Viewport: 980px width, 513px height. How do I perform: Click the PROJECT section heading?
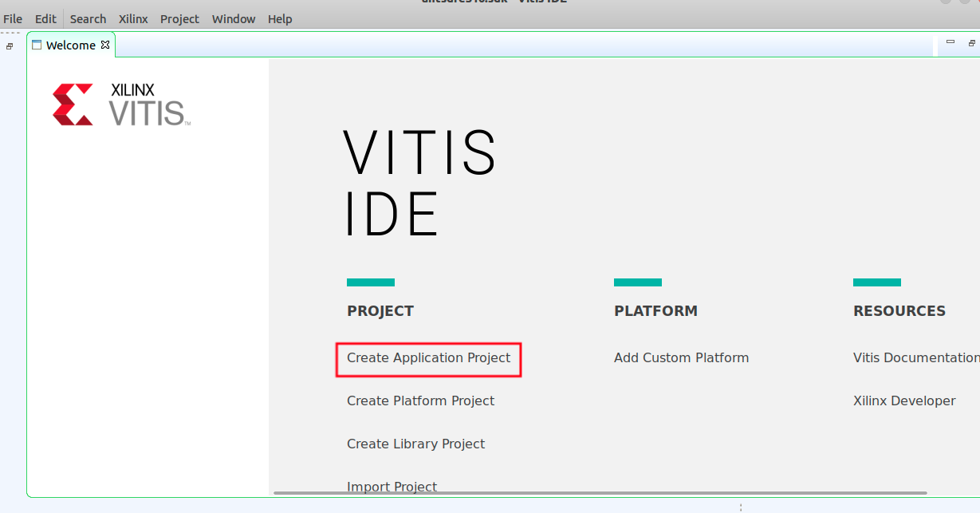coord(380,311)
